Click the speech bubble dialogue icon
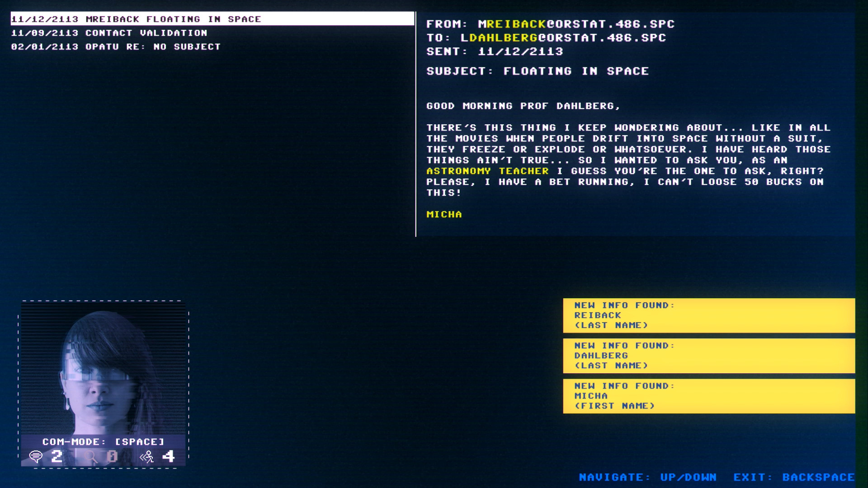The image size is (868, 488). 36,457
